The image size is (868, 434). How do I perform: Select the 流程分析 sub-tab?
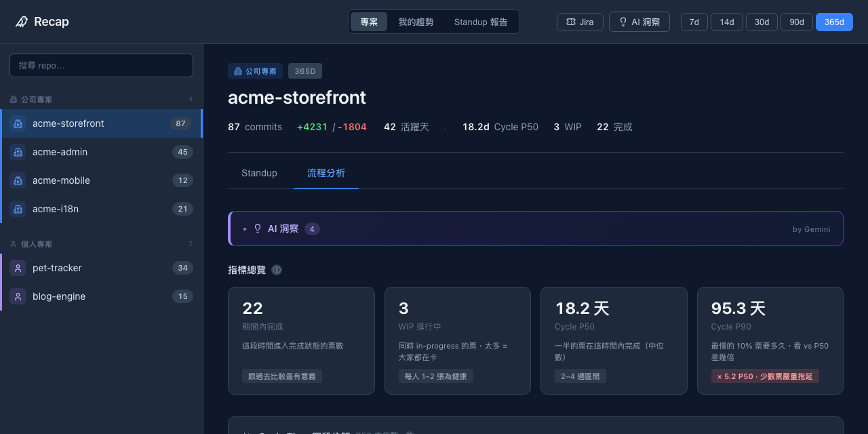click(326, 173)
